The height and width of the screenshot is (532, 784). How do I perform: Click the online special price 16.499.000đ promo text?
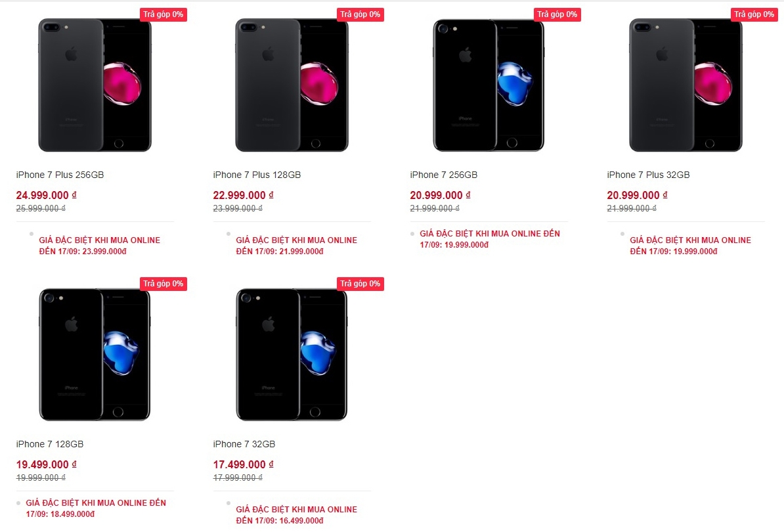click(297, 515)
